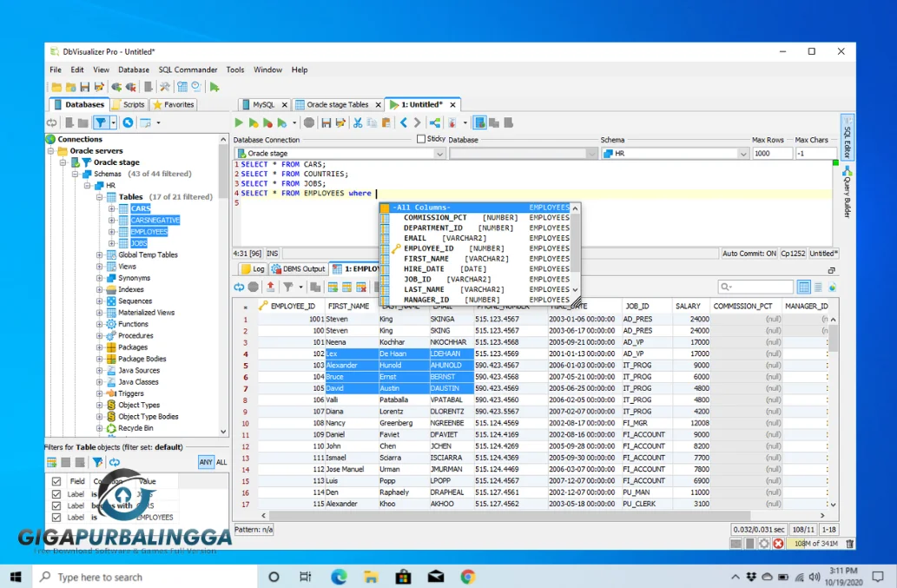Open the Tools menu
Screen dimensions: 897x588
235,69
